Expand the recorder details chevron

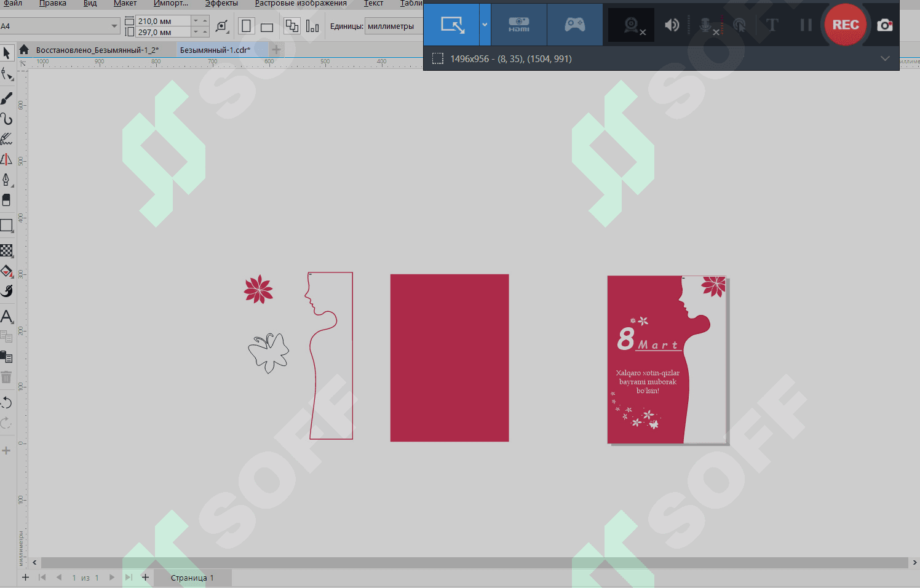(x=884, y=58)
